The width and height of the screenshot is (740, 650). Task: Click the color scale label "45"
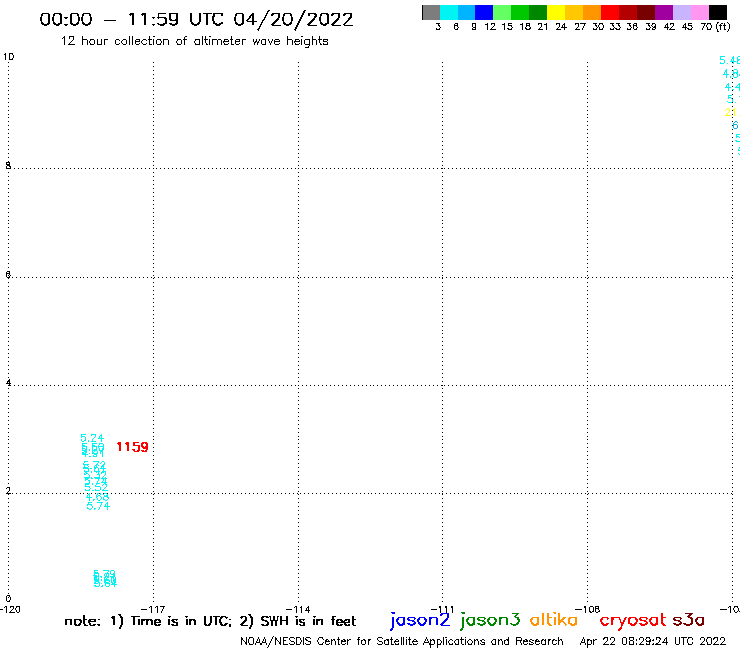687,26
